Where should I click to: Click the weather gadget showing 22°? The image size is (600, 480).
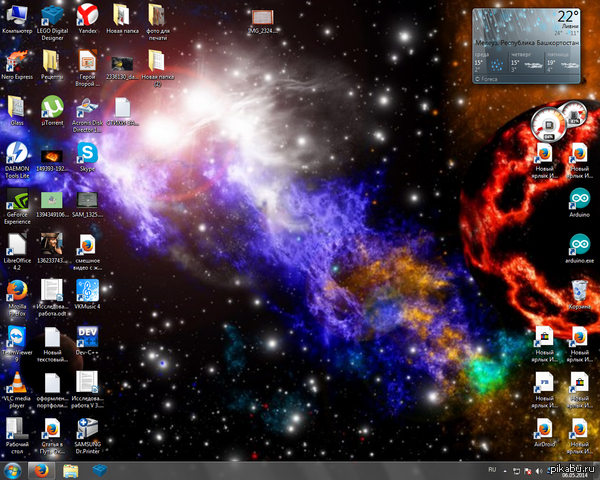point(524,45)
